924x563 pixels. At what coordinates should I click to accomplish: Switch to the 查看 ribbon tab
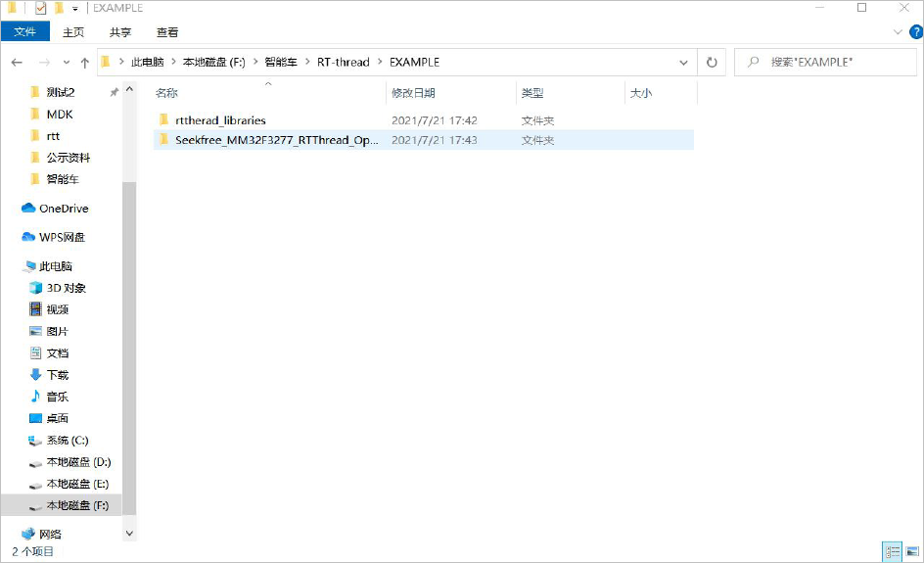(x=167, y=32)
